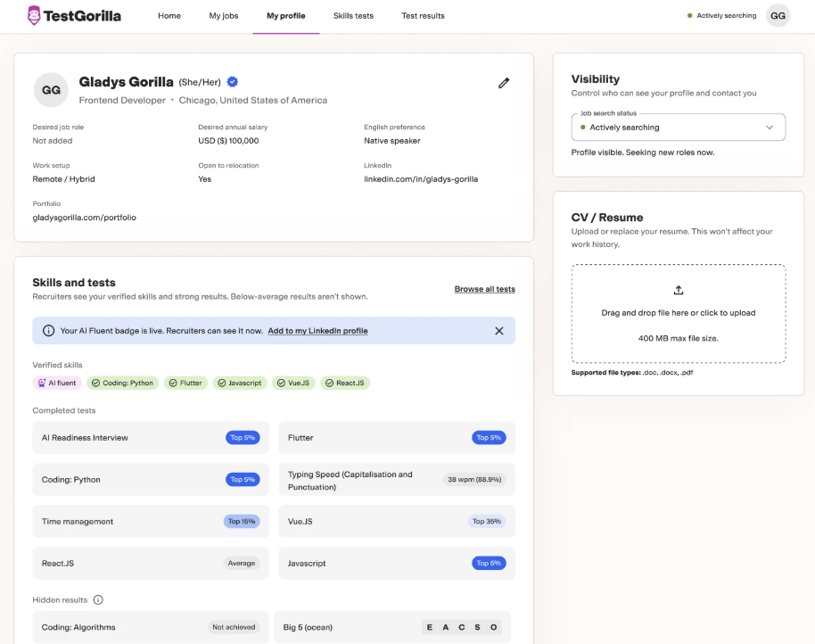Click the Average badge on React.JS
815x644 pixels.
(x=242, y=563)
